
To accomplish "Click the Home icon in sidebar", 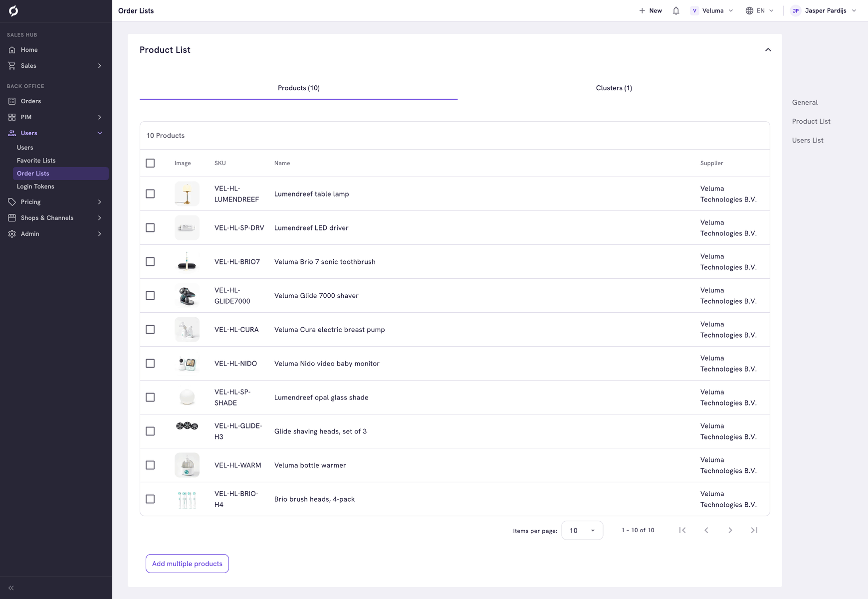I will coord(12,50).
